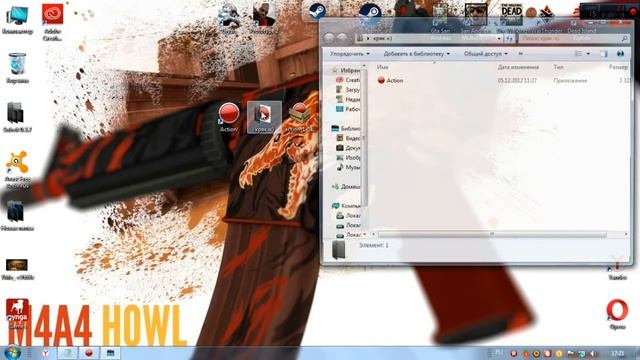Change the view layout icon

coord(578,54)
